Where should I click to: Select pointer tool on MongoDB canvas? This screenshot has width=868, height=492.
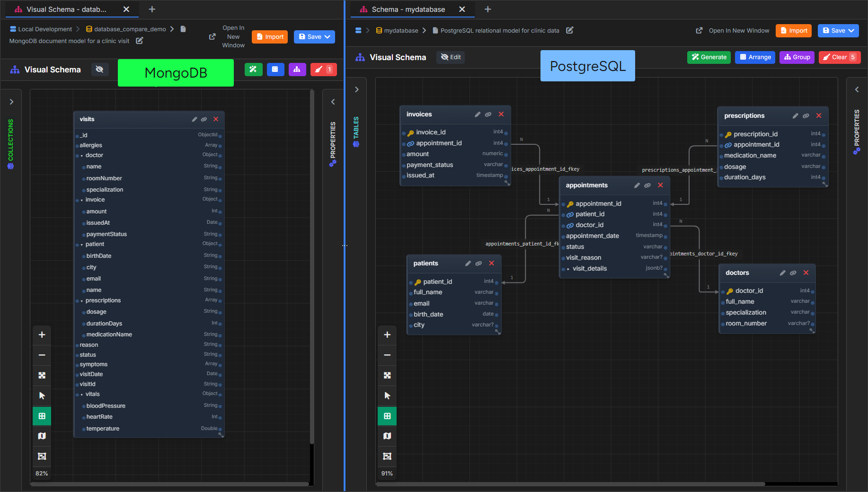coord(42,396)
